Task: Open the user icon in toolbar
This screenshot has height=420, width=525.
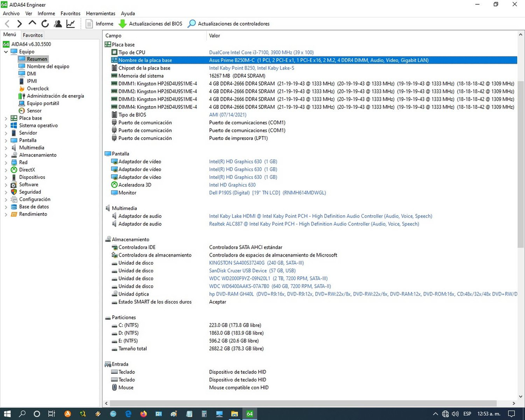Action: pos(58,24)
